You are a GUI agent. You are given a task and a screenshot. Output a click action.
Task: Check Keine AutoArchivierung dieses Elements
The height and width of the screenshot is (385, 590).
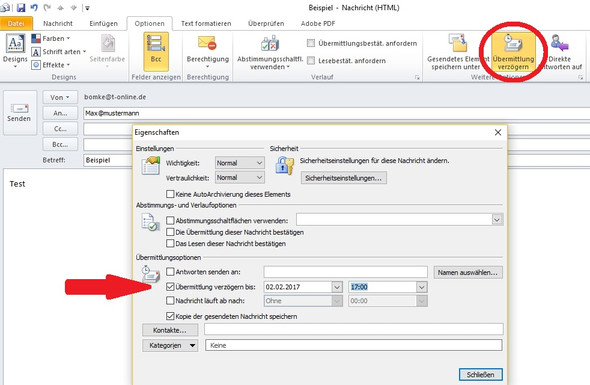(x=170, y=194)
